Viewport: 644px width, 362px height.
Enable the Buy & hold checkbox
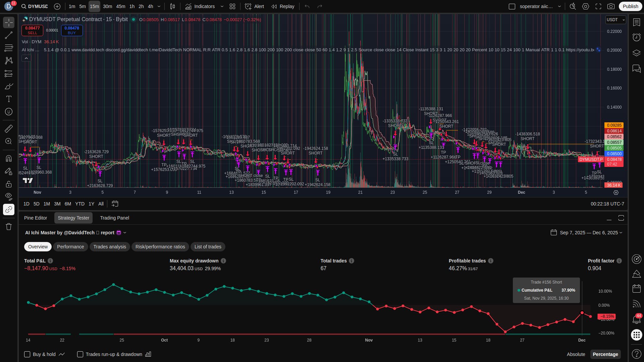click(x=27, y=354)
